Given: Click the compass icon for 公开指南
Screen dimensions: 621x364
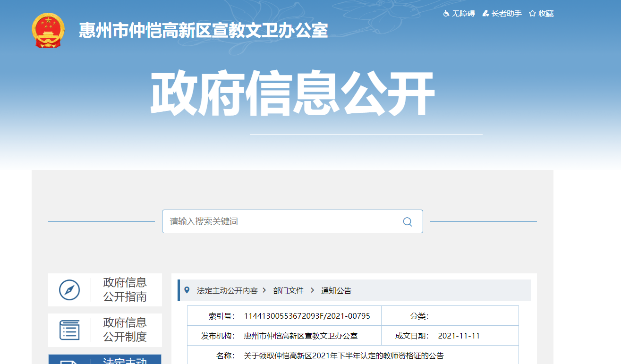Looking at the screenshot, I should pyautogui.click(x=69, y=289).
